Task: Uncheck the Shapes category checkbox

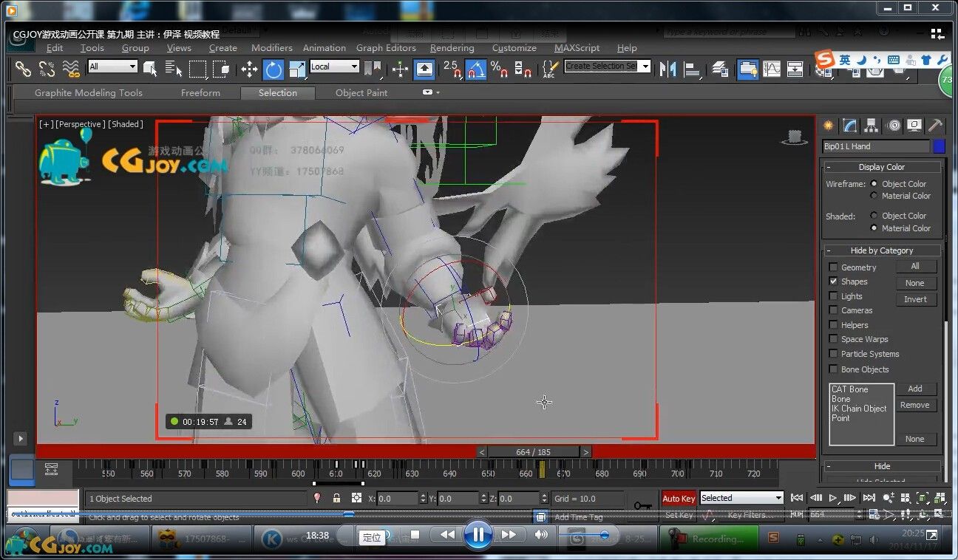Action: (834, 281)
